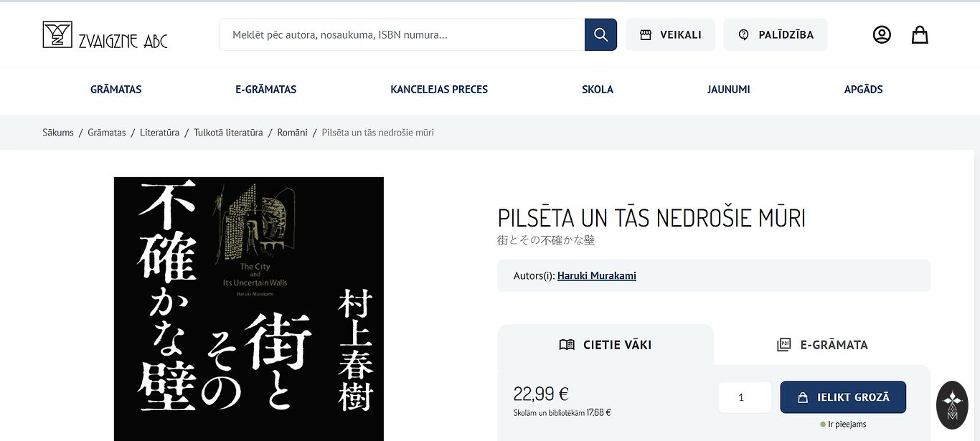Open the E-grāmatas menu
Image resolution: width=980 pixels, height=441 pixels.
coord(265,90)
